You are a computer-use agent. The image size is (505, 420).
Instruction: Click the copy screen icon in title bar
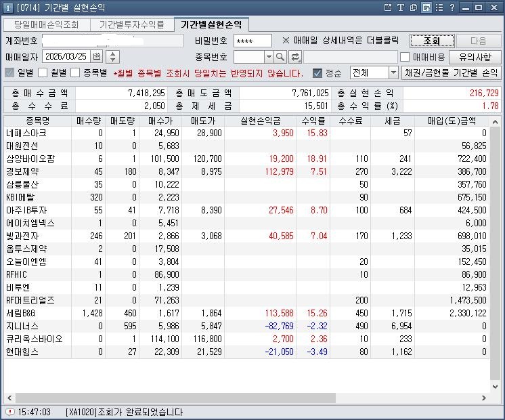tap(413, 7)
